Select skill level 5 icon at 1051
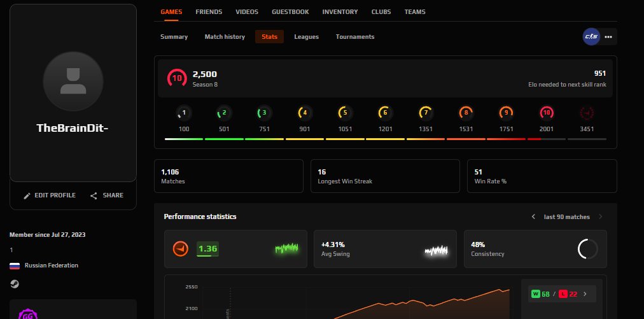644x319 pixels. 345,113
